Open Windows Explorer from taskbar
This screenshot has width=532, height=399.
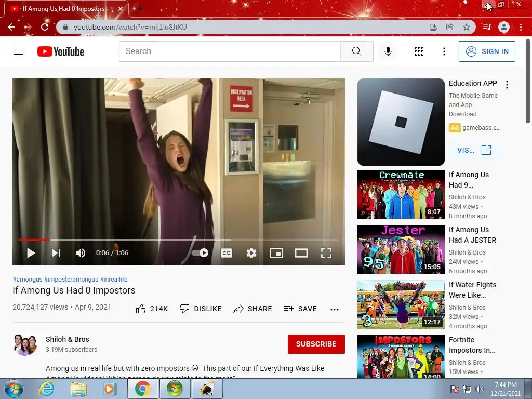(78, 389)
